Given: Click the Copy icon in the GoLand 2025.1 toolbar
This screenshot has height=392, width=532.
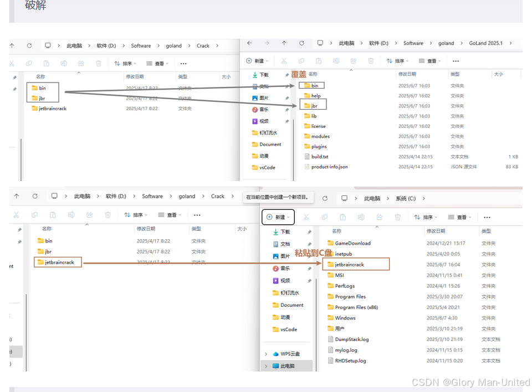Looking at the screenshot, I should pyautogui.click(x=301, y=61).
